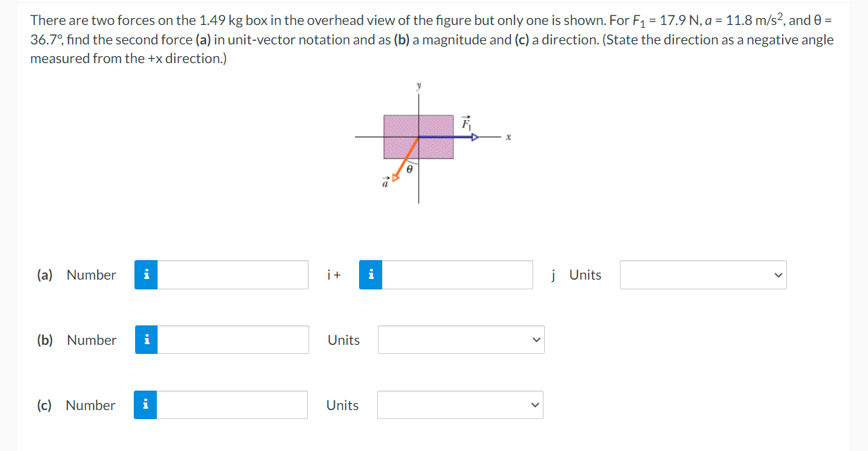Click the info icon beside part (a) j-component field
Image resolution: width=868 pixels, height=451 pixels.
tap(370, 275)
